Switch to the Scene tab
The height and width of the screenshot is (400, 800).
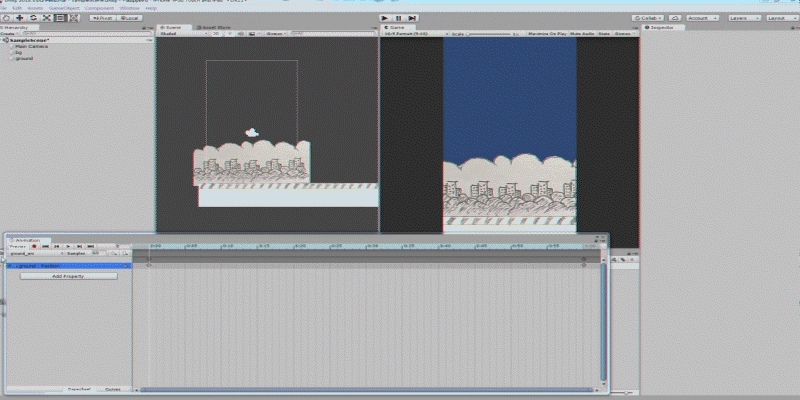(x=174, y=28)
